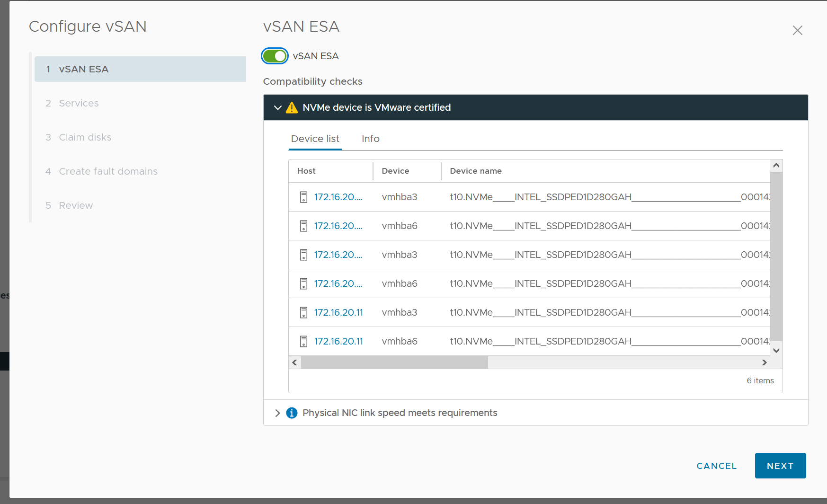The height and width of the screenshot is (504, 827).
Task: Click the vertical scrollbar thumb of device table
Action: (x=776, y=256)
